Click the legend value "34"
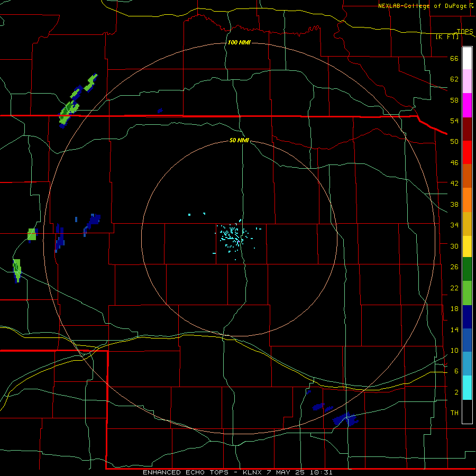 point(454,225)
